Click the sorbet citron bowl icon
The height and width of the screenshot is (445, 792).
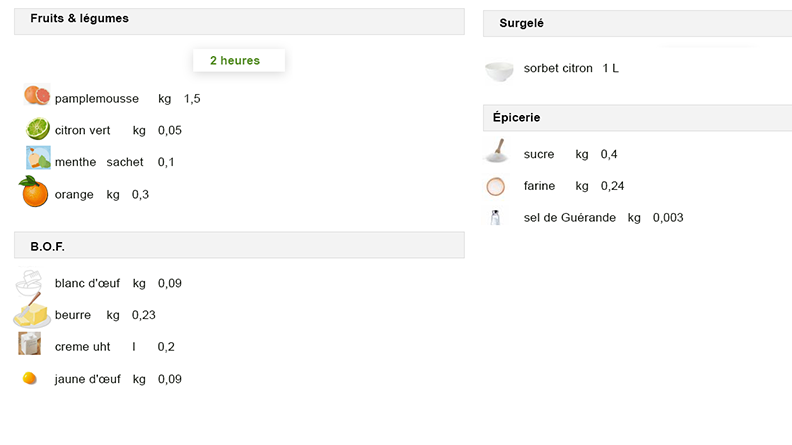tap(499, 71)
